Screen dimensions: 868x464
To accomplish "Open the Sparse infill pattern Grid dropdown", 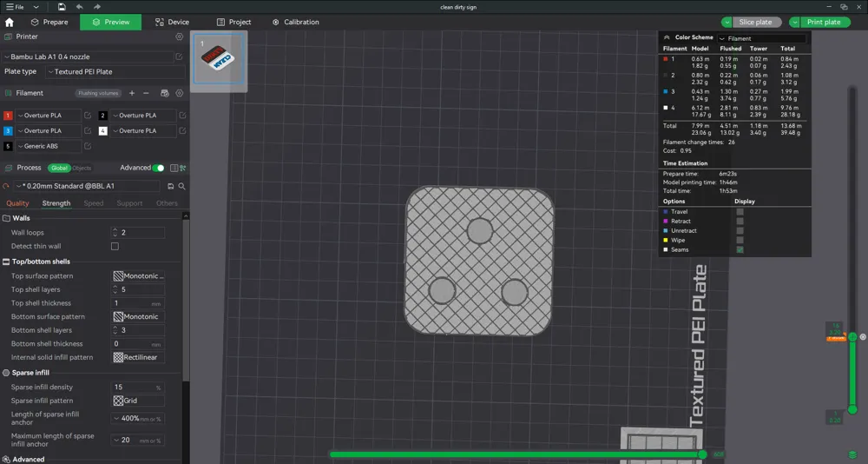I will [138, 401].
